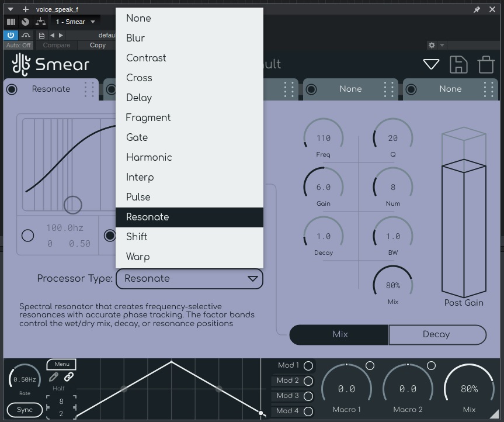The height and width of the screenshot is (422, 504).
Task: Open the Processor Type dropdown
Action: click(189, 279)
